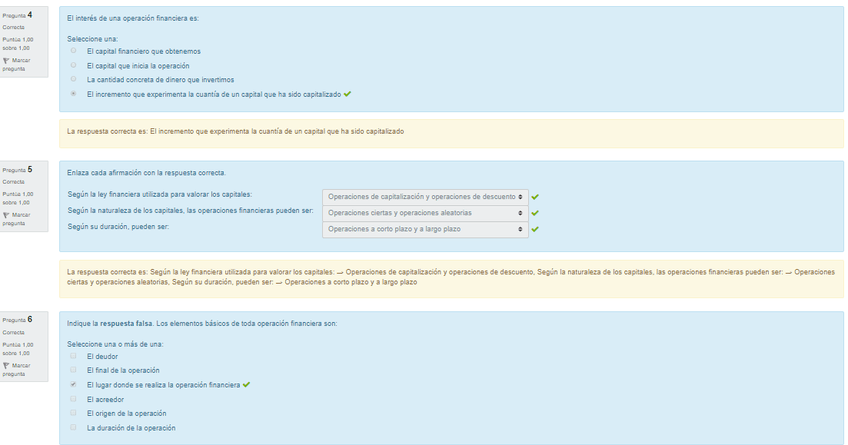The image size is (848, 445).
Task: Expand the 'Operaciones ciertas y operaciones aleatorias' dropdown
Action: click(x=425, y=213)
